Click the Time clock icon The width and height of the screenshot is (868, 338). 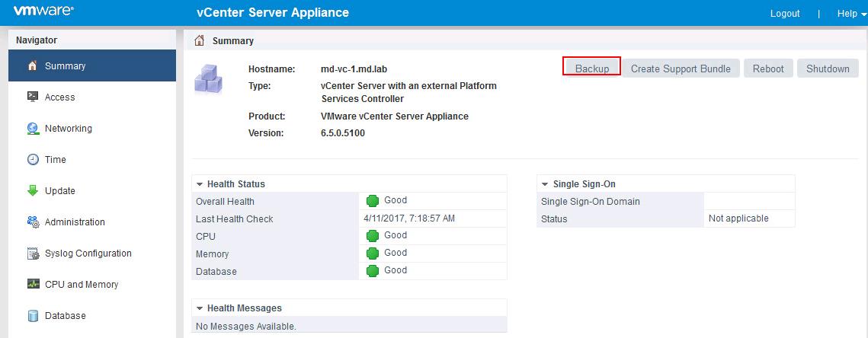33,160
